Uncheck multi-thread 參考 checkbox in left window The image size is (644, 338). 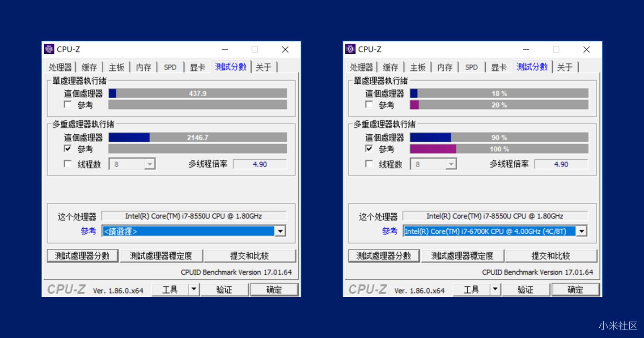pos(68,149)
